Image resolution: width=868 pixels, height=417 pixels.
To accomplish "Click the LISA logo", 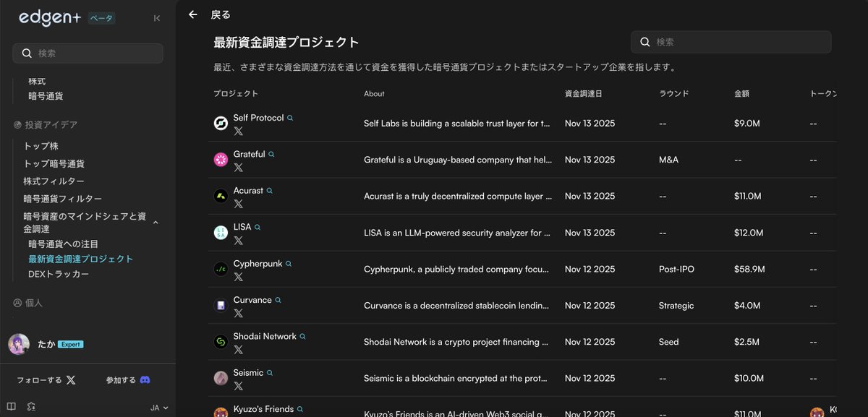I will click(x=221, y=233).
